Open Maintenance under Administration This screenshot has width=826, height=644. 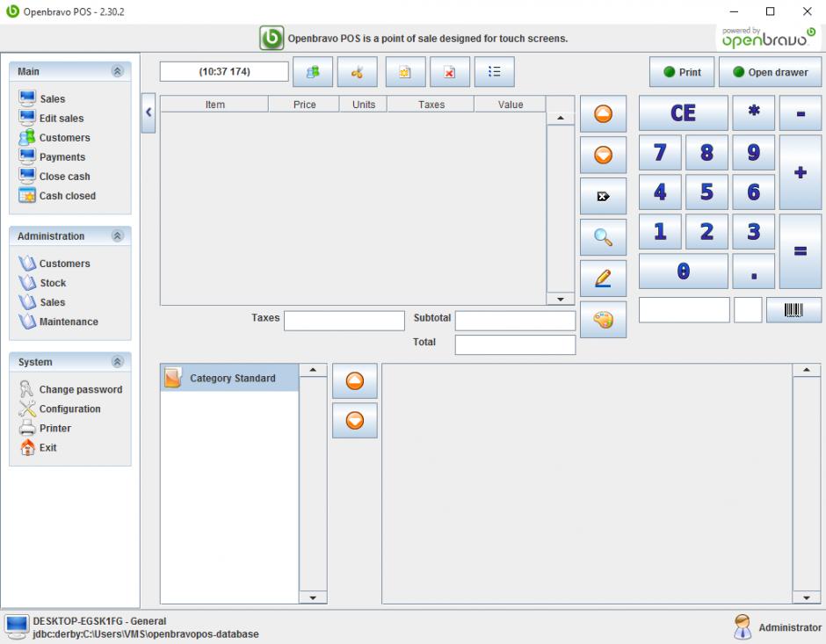pyautogui.click(x=58, y=322)
